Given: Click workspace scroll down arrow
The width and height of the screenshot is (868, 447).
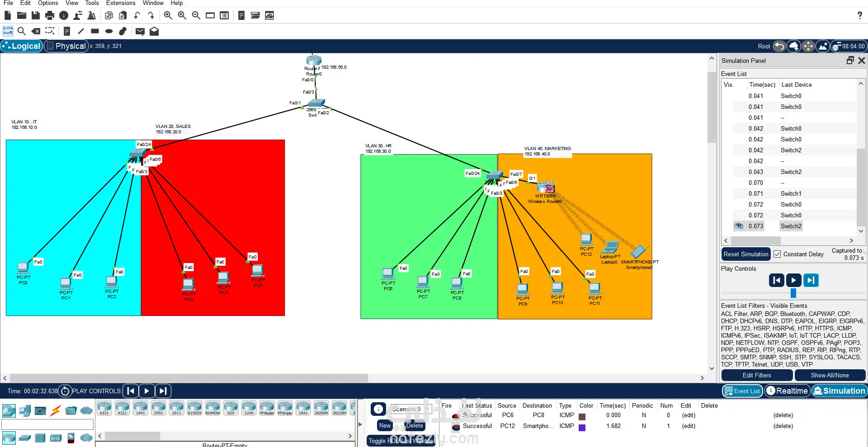Looking at the screenshot, I should coord(712,368).
